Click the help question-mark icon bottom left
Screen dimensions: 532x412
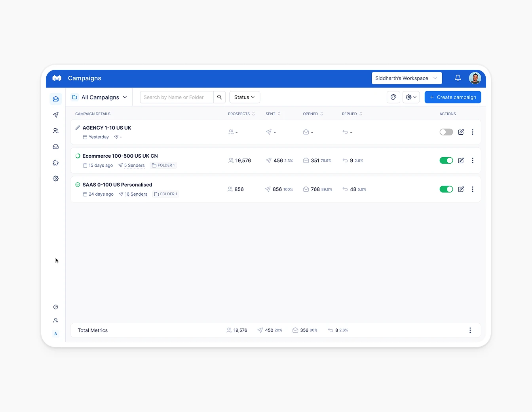click(55, 307)
